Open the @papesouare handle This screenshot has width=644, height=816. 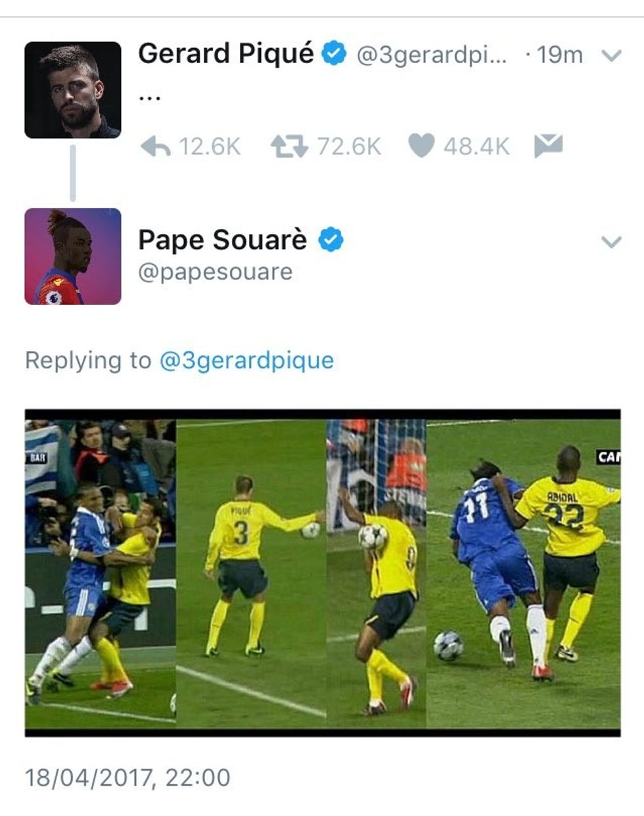[215, 272]
